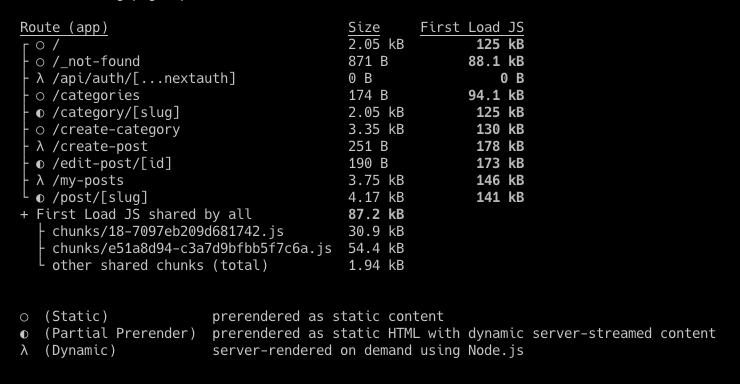This screenshot has height=384, width=740.
Task: Select the /edit-post/[id] route text
Action: coord(112,163)
